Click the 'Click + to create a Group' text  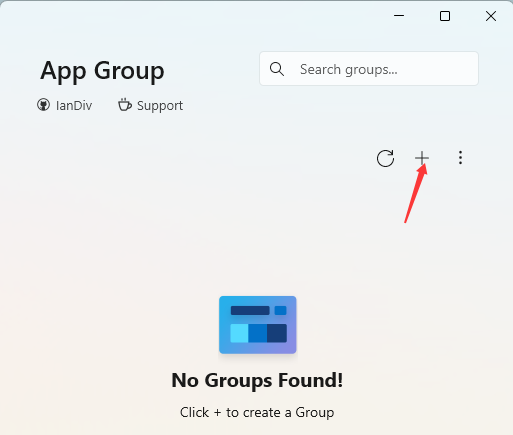click(257, 412)
